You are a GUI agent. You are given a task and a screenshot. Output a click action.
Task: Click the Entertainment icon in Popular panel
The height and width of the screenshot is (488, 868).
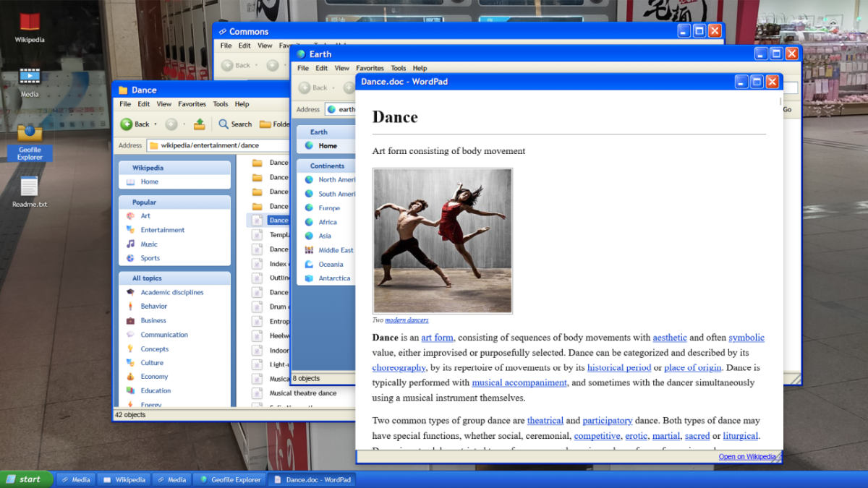click(x=130, y=230)
